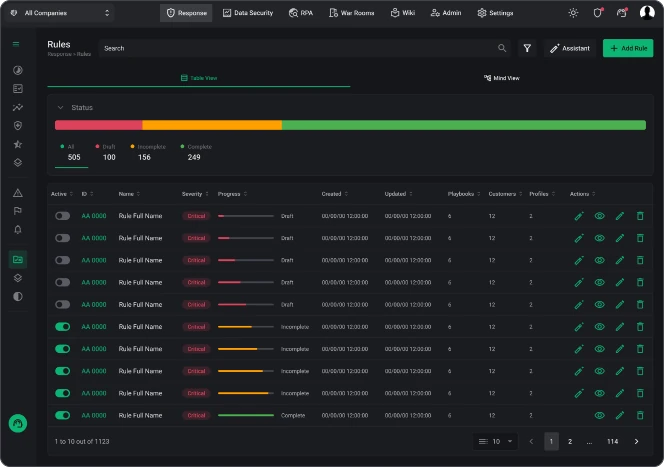This screenshot has height=467, width=664.
Task: Open the RPA menu
Action: 301,13
